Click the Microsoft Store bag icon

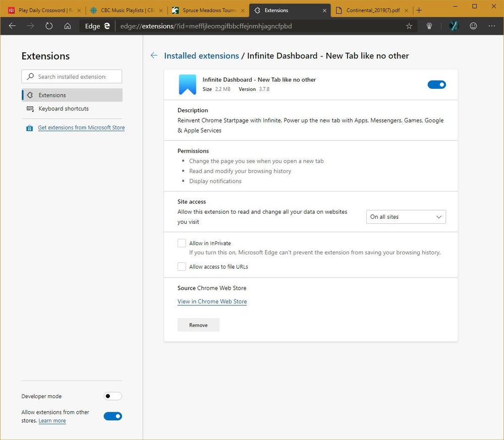coord(29,128)
